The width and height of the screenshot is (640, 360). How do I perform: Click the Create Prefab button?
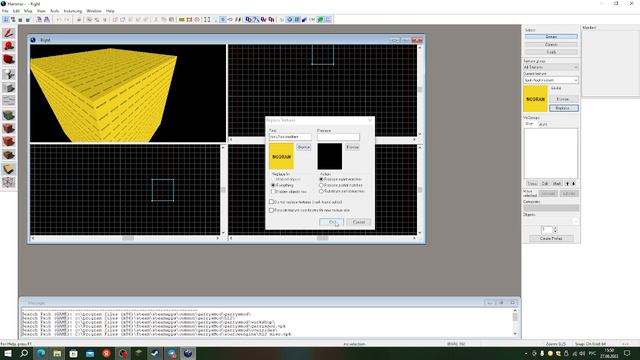(x=551, y=238)
